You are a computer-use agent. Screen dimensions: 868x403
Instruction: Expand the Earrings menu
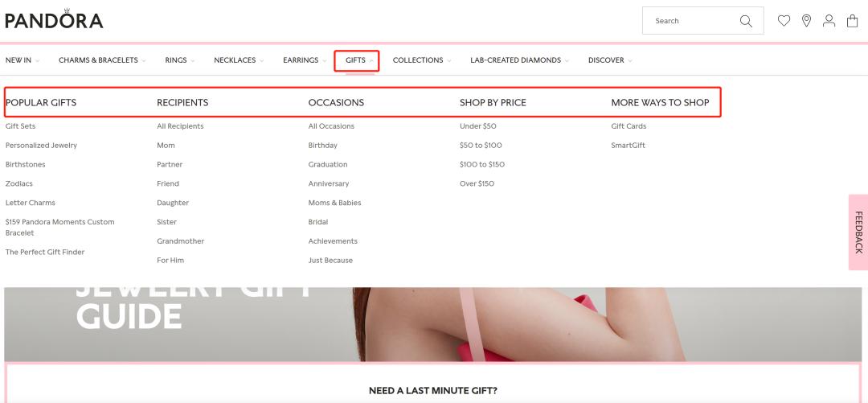(305, 60)
